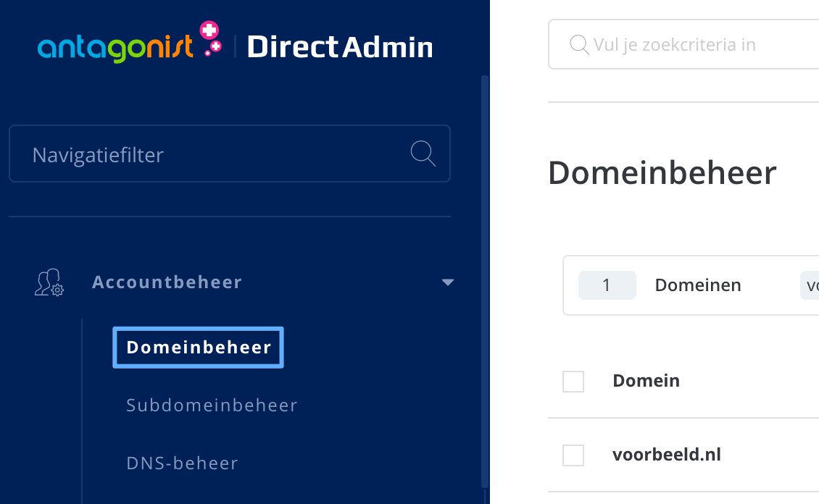Toggle the Domein column header checkbox

tap(573, 381)
